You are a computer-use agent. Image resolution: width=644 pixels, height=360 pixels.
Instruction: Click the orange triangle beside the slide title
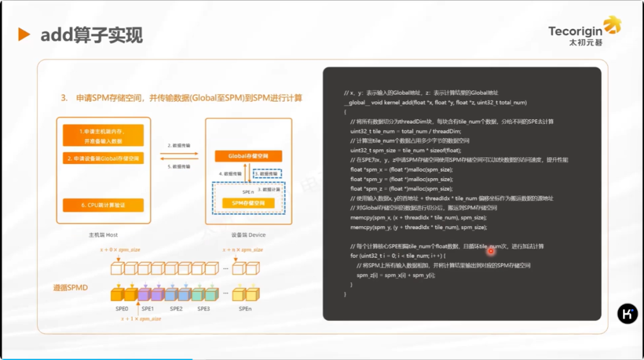[24, 35]
